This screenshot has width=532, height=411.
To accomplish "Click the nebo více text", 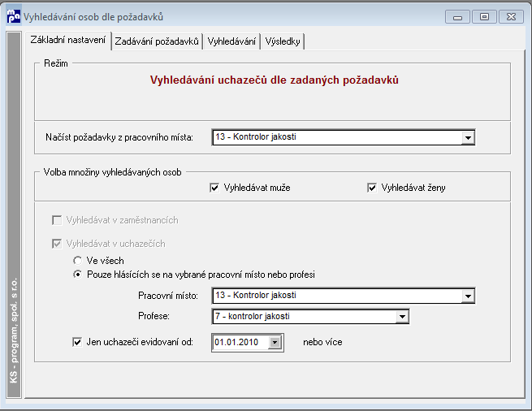I will [322, 342].
